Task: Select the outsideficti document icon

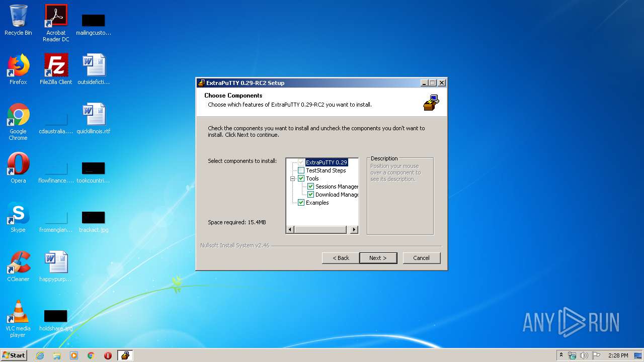Action: click(94, 69)
